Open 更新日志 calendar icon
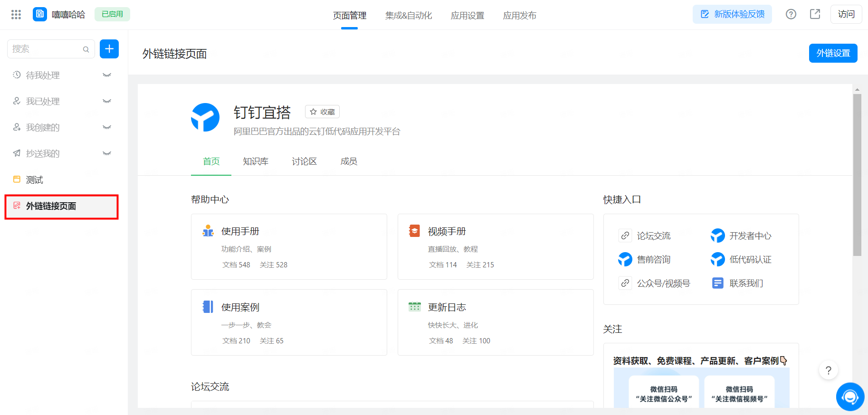The image size is (868, 415). click(x=415, y=307)
